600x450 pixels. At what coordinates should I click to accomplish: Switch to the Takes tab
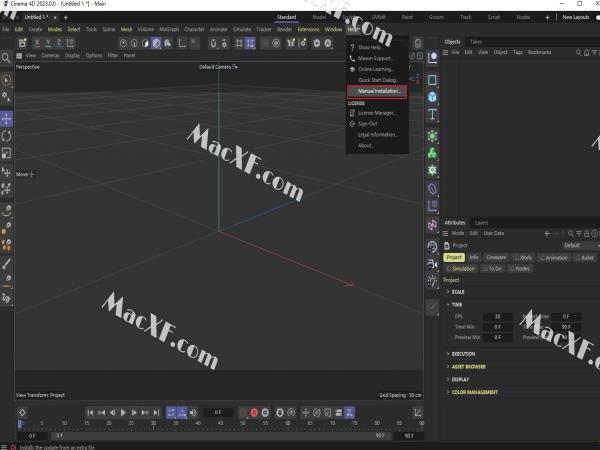point(476,42)
